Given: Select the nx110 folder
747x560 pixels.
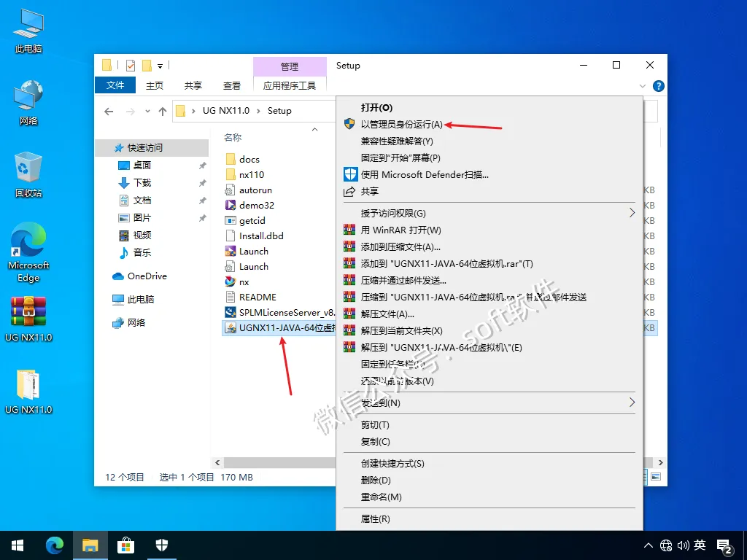Looking at the screenshot, I should pos(252,174).
